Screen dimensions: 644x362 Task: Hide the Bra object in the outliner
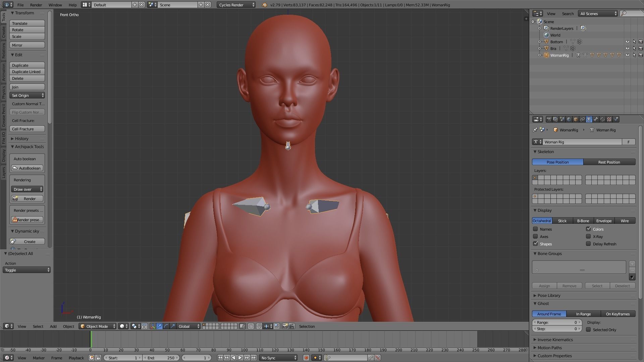(x=627, y=48)
